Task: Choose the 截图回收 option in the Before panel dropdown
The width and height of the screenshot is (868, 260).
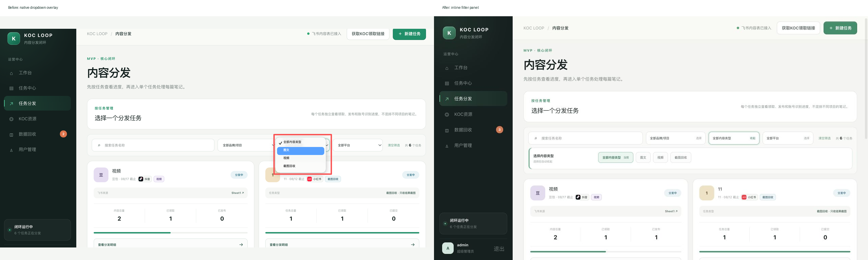Action: pyautogui.click(x=300, y=166)
